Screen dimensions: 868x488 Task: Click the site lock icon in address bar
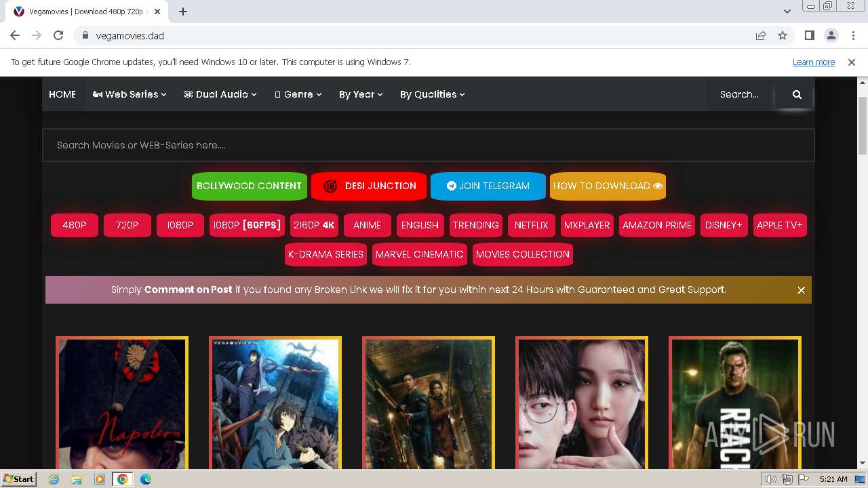click(85, 35)
